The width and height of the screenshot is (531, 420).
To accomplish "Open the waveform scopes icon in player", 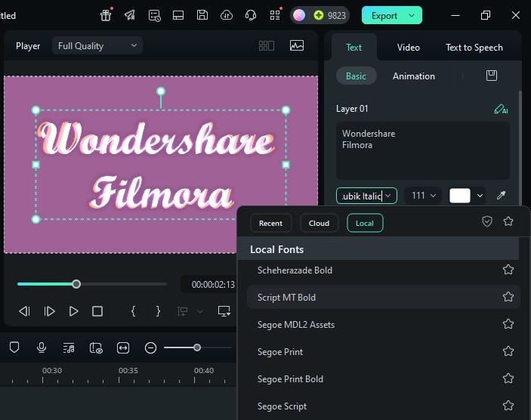I will [x=297, y=46].
